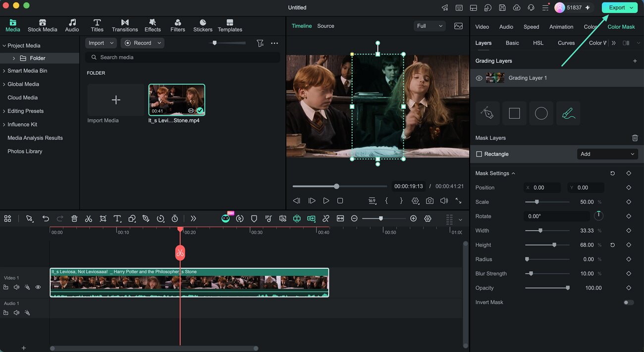The width and height of the screenshot is (644, 352).
Task: Click the crop tool in timeline toolbar
Action: click(x=103, y=218)
